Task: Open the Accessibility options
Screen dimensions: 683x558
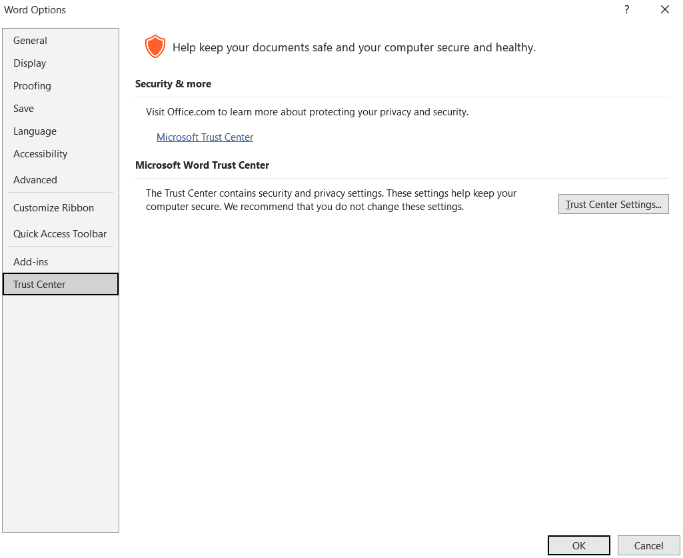Action: pos(40,154)
